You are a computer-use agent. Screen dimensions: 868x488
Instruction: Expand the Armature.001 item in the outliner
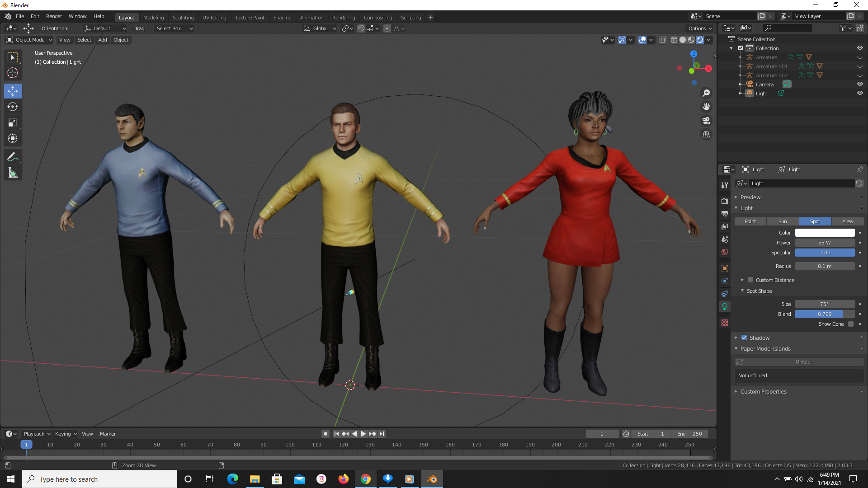click(x=740, y=66)
